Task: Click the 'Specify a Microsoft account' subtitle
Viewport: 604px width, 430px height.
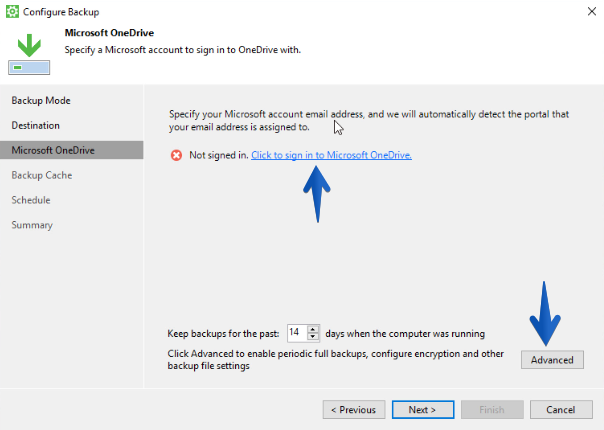Action: (x=183, y=50)
